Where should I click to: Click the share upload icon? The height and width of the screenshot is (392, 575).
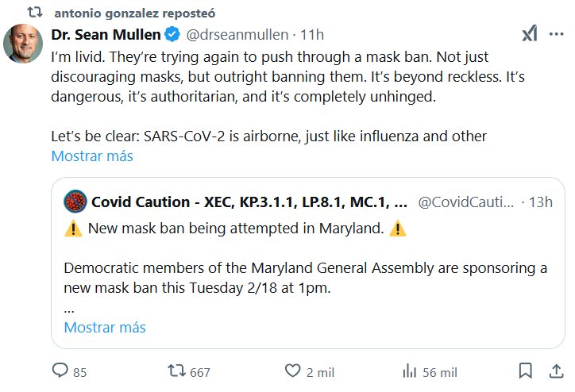(x=555, y=371)
